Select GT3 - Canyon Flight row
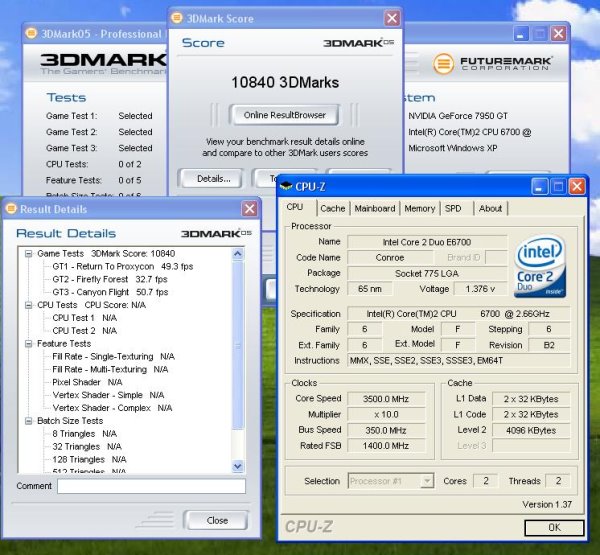Screen dimensions: 600x555 click(110, 292)
